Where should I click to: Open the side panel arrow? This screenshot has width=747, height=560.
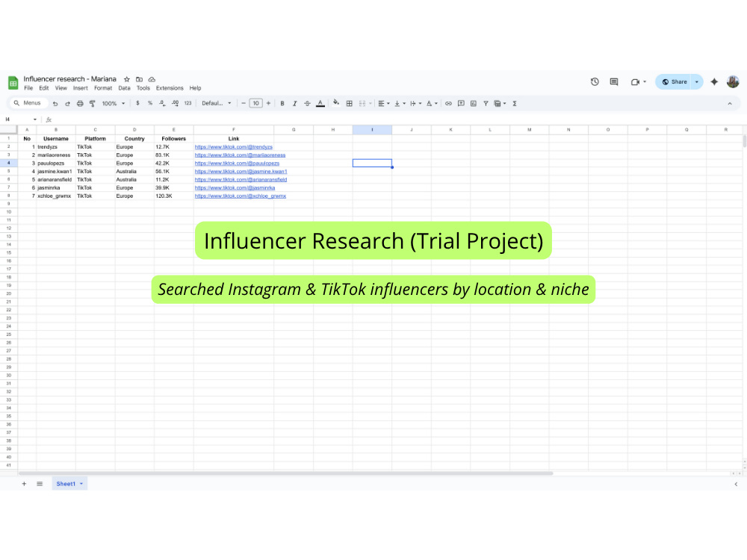(736, 484)
